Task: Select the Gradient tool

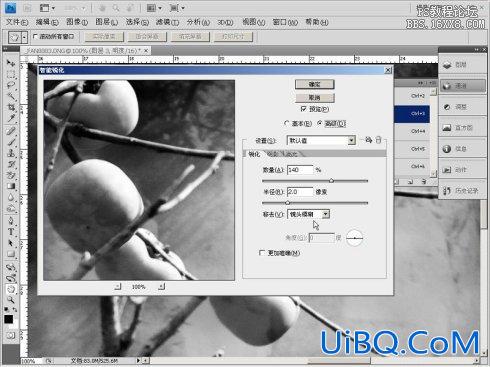Action: 11,186
